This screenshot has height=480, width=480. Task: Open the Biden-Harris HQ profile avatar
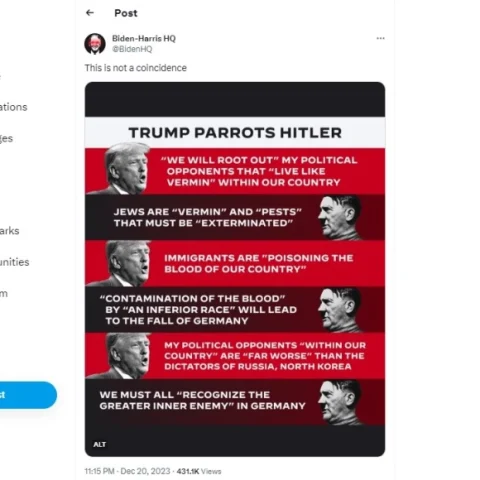95,44
